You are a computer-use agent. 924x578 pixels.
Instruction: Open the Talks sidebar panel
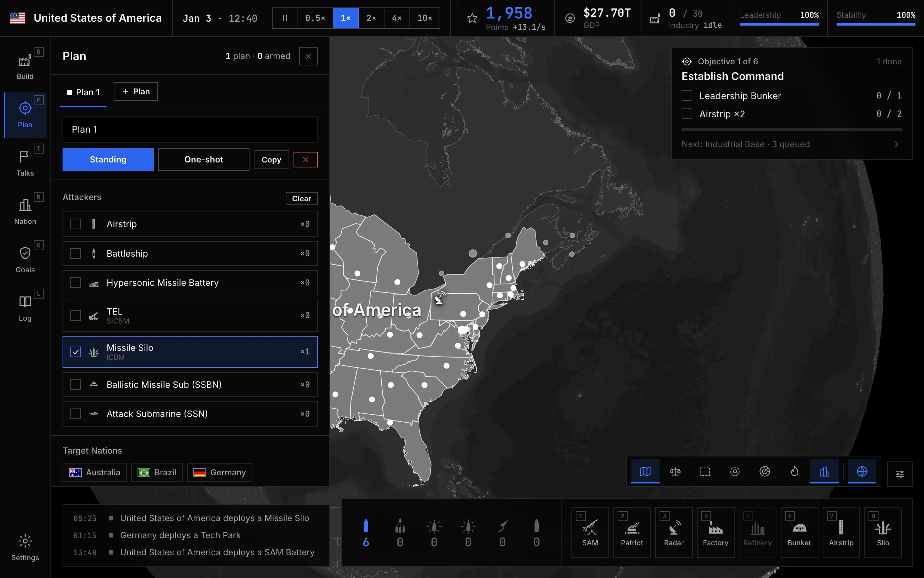point(25,162)
